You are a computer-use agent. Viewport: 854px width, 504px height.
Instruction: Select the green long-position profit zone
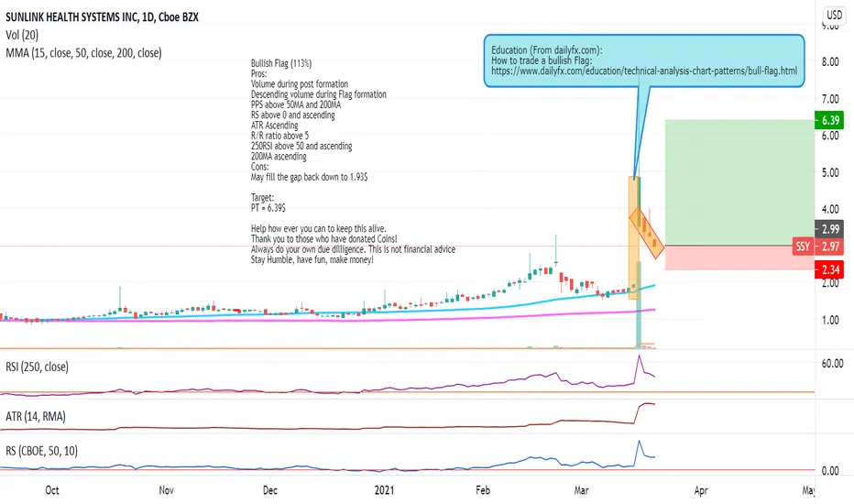pyautogui.click(x=739, y=182)
